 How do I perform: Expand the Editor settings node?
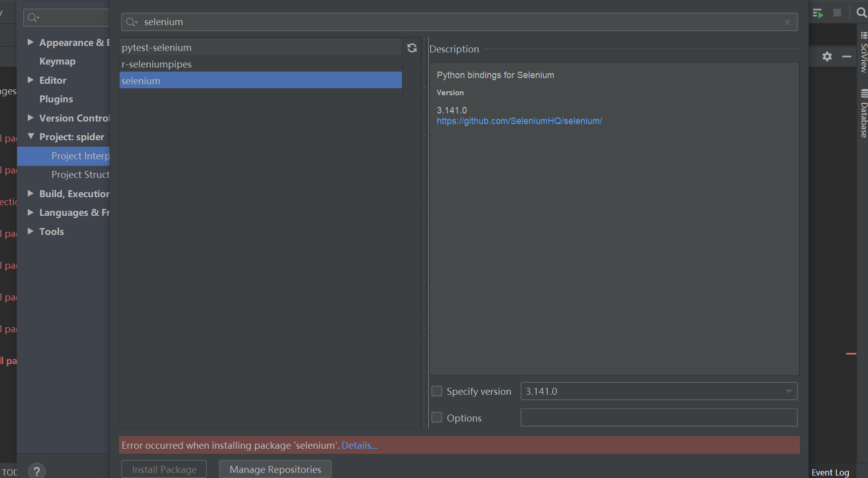coord(30,80)
